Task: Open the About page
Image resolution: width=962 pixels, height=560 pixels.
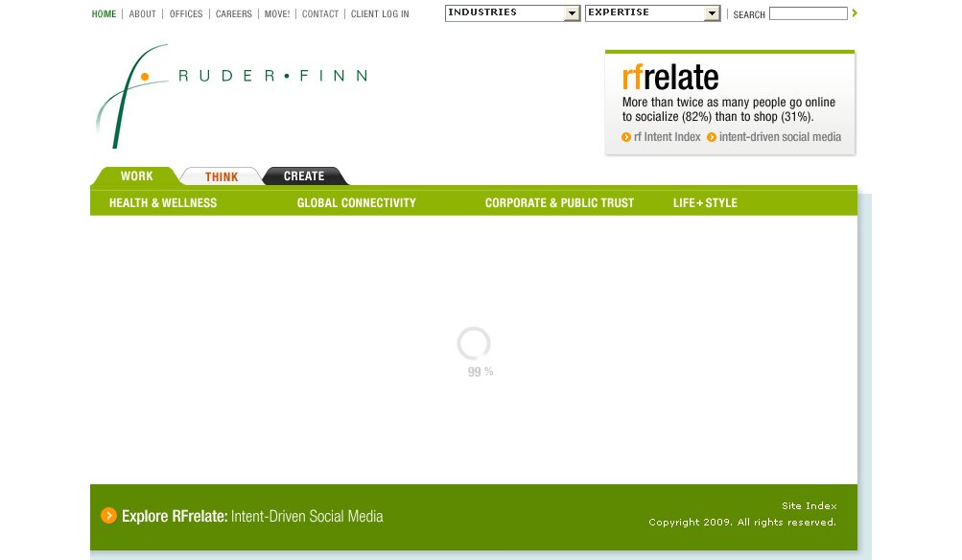Action: (x=142, y=14)
